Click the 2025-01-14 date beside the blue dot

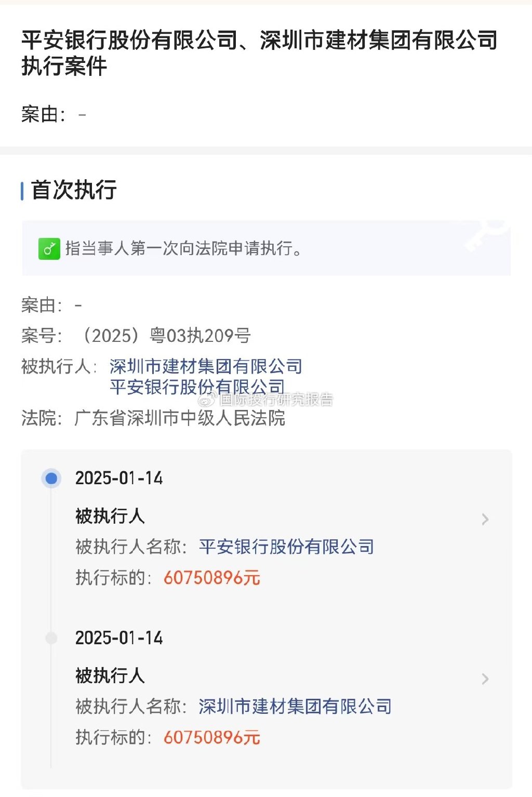119,478
